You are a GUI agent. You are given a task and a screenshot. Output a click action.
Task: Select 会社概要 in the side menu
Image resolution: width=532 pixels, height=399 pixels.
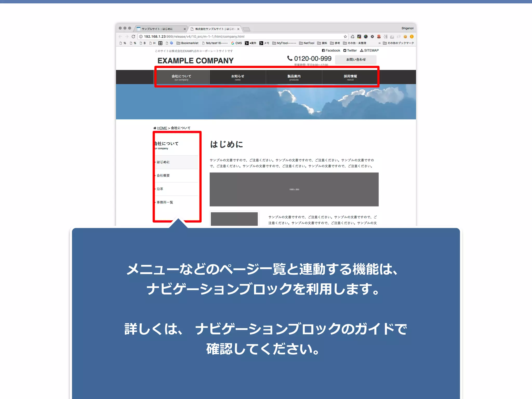coord(176,176)
